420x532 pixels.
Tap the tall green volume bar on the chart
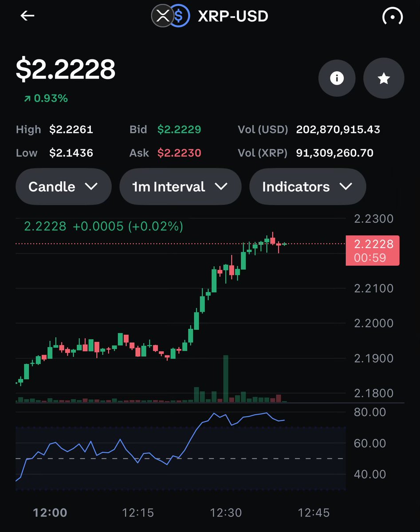(225, 378)
